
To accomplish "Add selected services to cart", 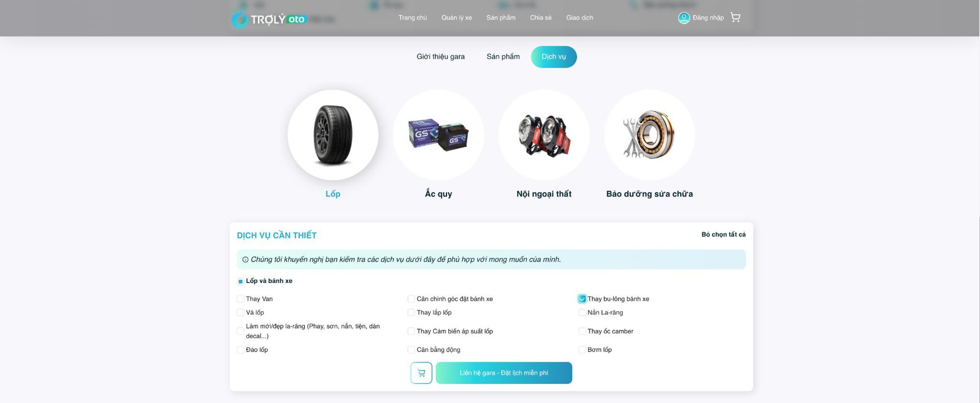I will [x=421, y=373].
